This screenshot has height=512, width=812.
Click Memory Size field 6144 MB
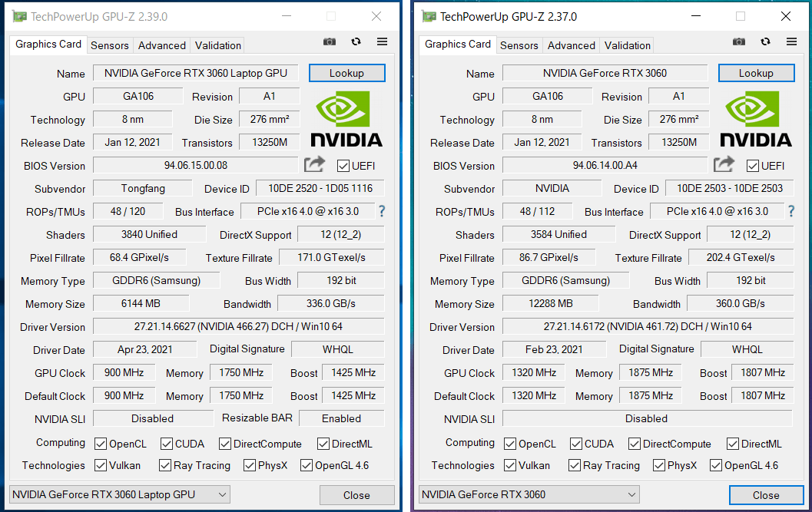pyautogui.click(x=141, y=304)
